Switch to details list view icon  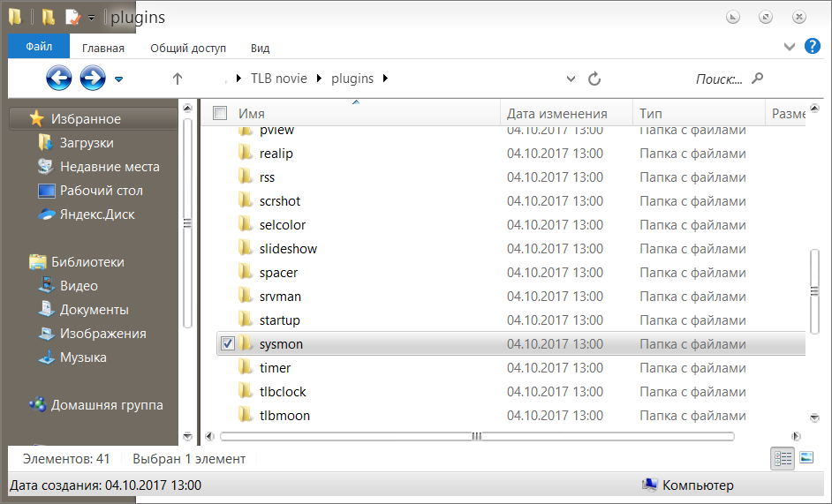(x=783, y=457)
